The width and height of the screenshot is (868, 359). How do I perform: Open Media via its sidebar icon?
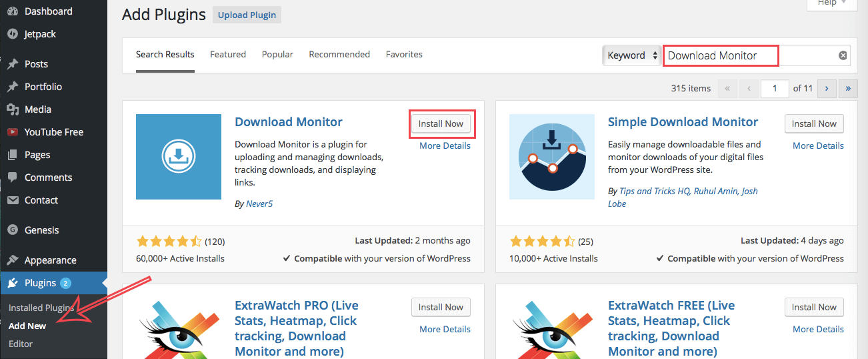tap(12, 109)
